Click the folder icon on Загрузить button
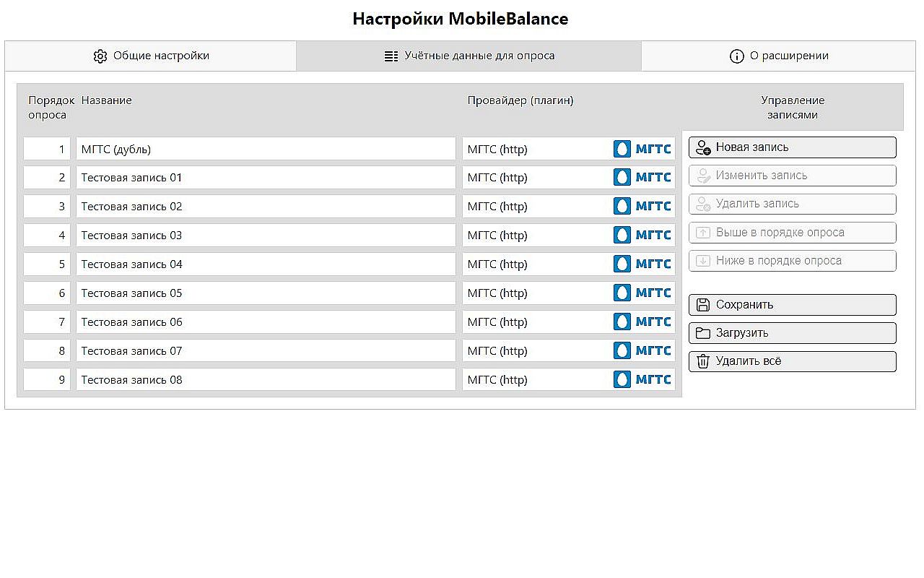 coord(703,332)
